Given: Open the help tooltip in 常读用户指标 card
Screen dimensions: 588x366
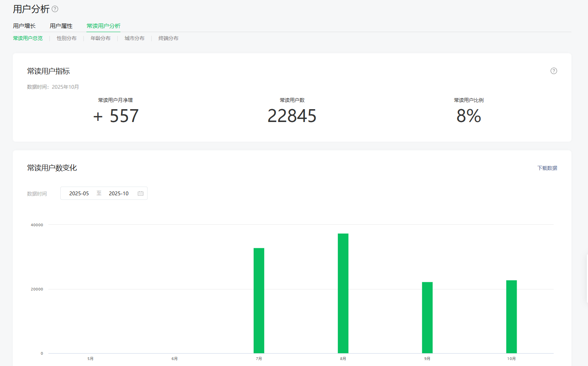Looking at the screenshot, I should pos(554,71).
